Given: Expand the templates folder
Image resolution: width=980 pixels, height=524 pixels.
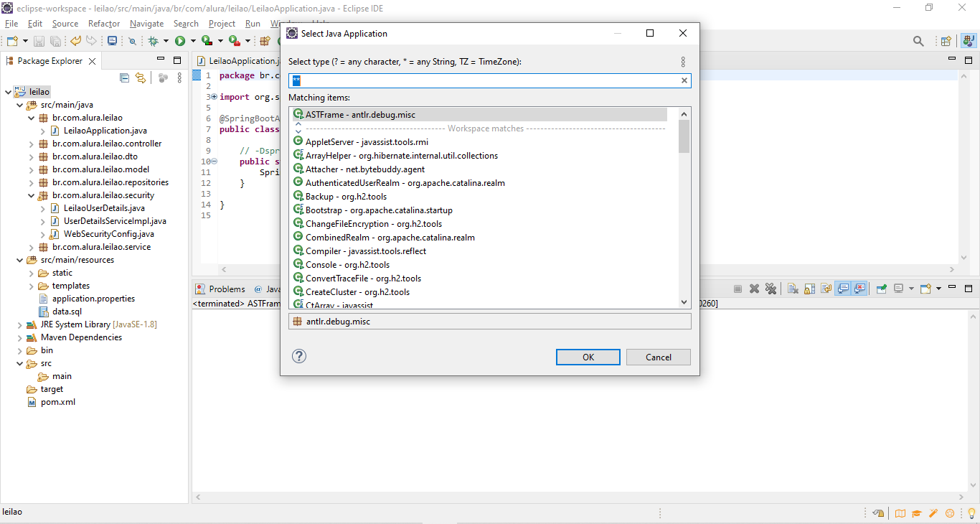Looking at the screenshot, I should pos(31,286).
